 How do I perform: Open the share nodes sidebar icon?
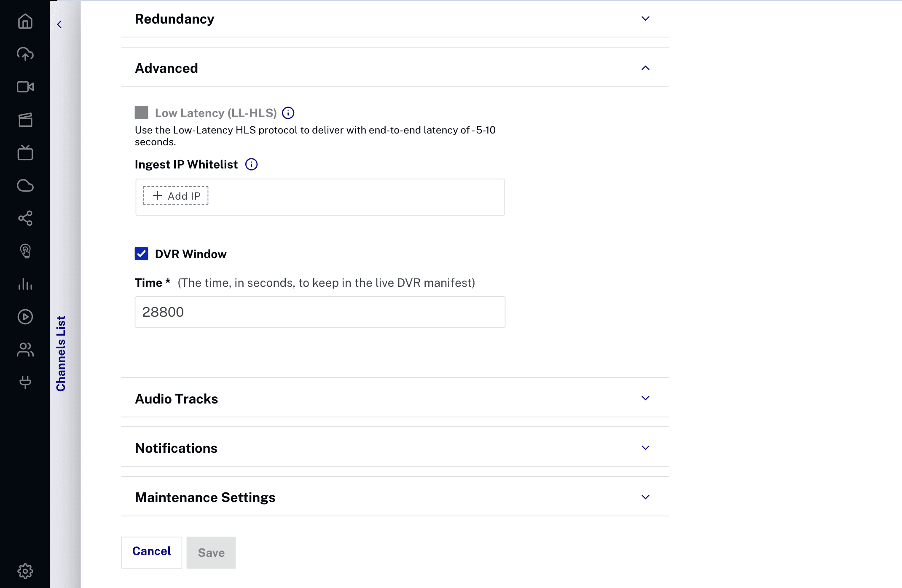click(x=25, y=218)
